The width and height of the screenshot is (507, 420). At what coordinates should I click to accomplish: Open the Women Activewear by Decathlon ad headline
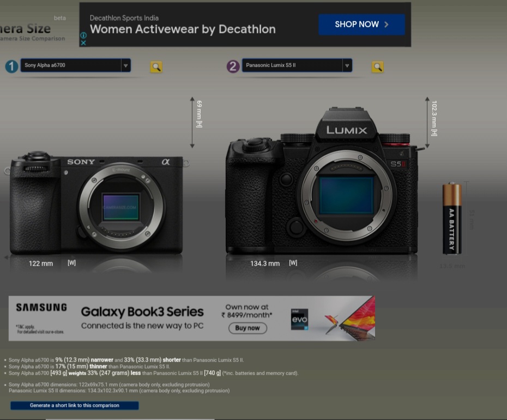pos(183,29)
